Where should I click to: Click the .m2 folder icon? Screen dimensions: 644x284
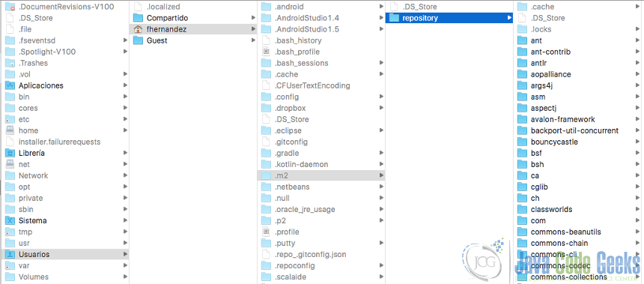pyautogui.click(x=266, y=175)
